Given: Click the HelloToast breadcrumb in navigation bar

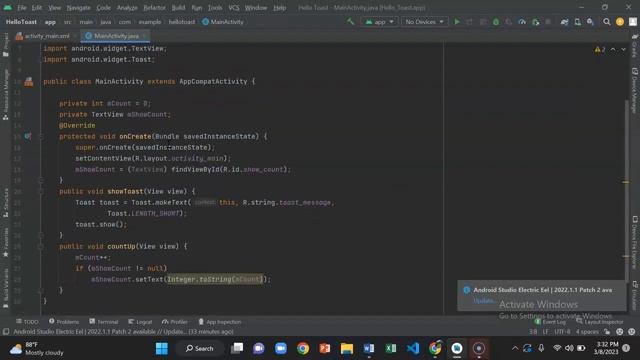Looking at the screenshot, I should (21, 22).
